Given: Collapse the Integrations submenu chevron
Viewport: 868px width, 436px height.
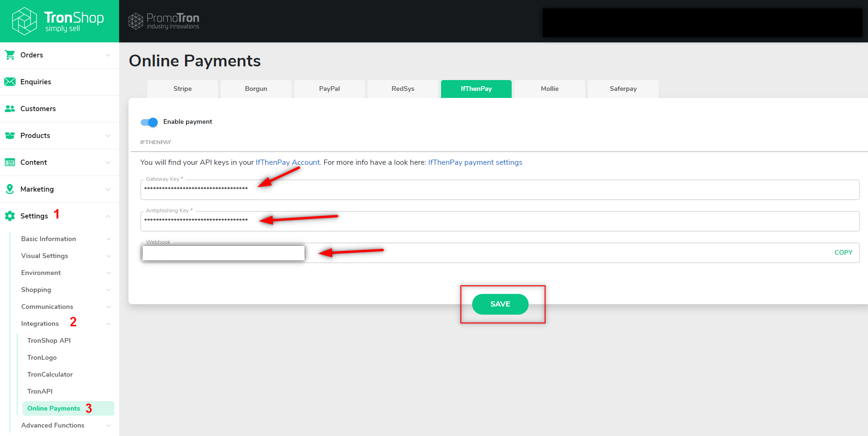Looking at the screenshot, I should tap(109, 324).
